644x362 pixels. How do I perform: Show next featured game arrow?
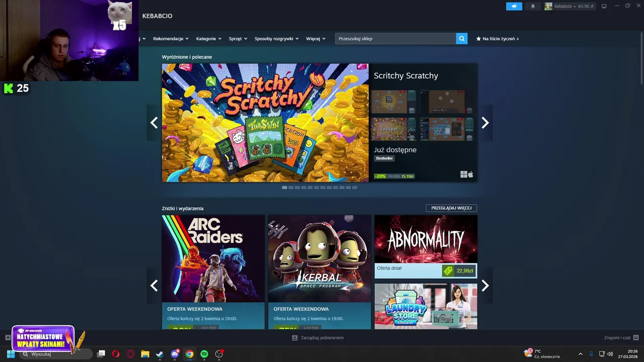coord(485,122)
